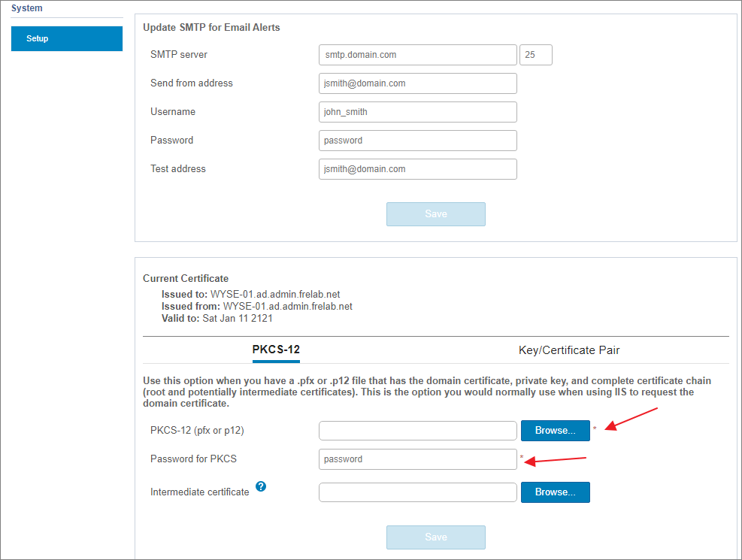Click the 'Password for PKCS' label
The width and height of the screenshot is (742, 560).
click(x=193, y=459)
